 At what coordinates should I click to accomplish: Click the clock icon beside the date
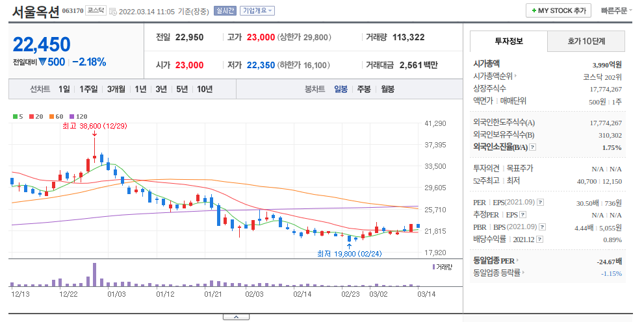pyautogui.click(x=113, y=12)
